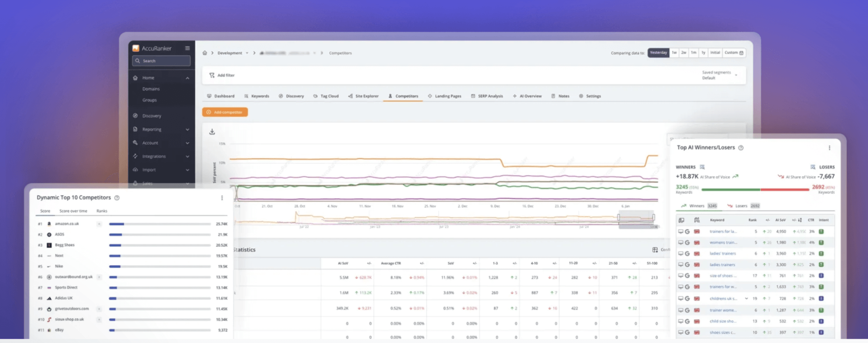
Task: Click amazon.co.uk score progress bar
Action: [160, 224]
